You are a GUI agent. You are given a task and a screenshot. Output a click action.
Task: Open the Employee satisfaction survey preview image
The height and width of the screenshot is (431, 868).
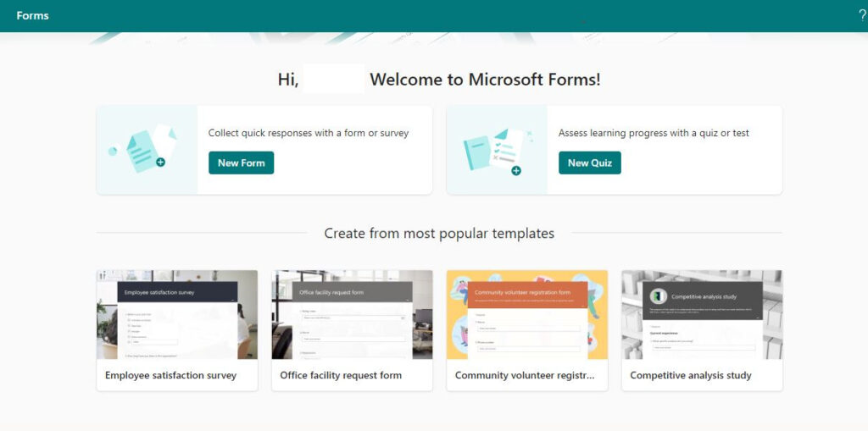pyautogui.click(x=177, y=314)
